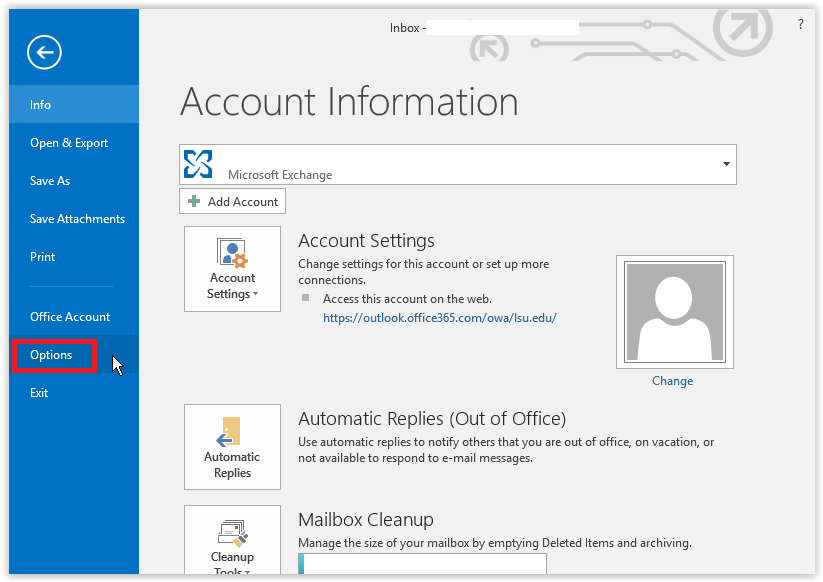Click the Account Information heading
This screenshot has height=582, width=823.
350,101
